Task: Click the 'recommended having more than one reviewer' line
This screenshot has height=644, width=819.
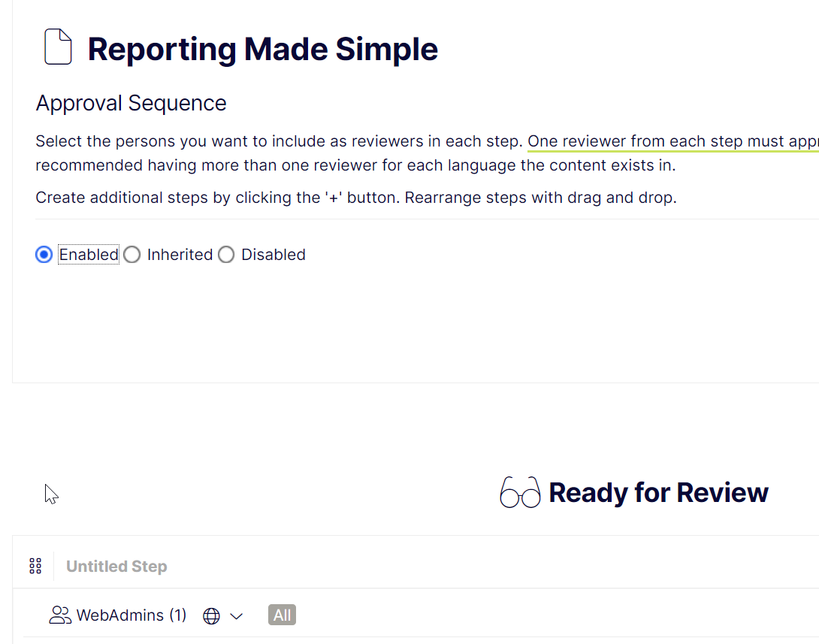Action: [x=355, y=165]
